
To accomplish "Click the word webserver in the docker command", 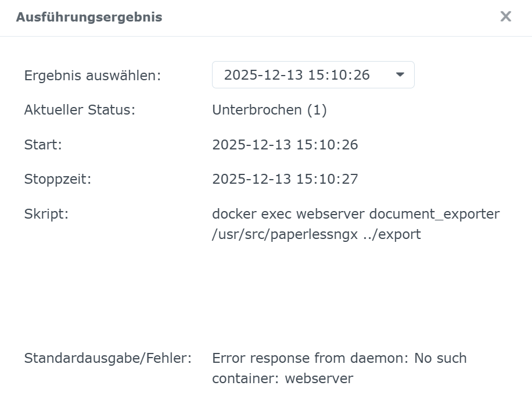I will pos(330,214).
